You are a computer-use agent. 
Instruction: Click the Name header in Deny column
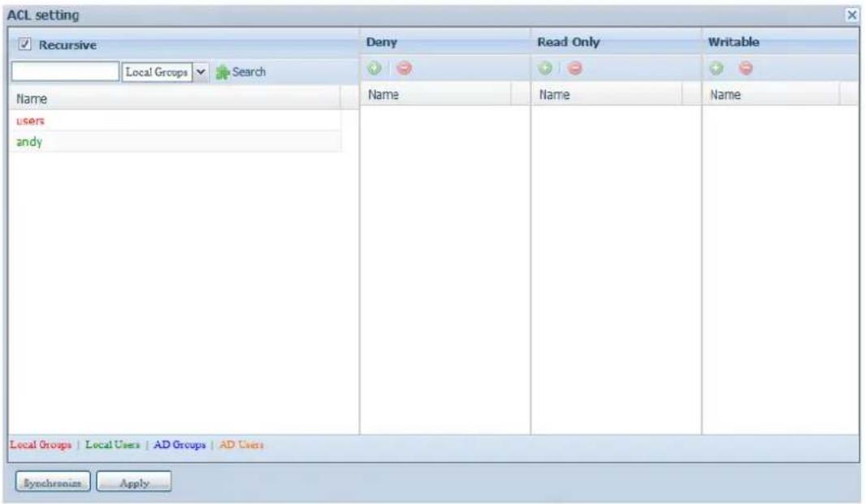click(x=435, y=95)
